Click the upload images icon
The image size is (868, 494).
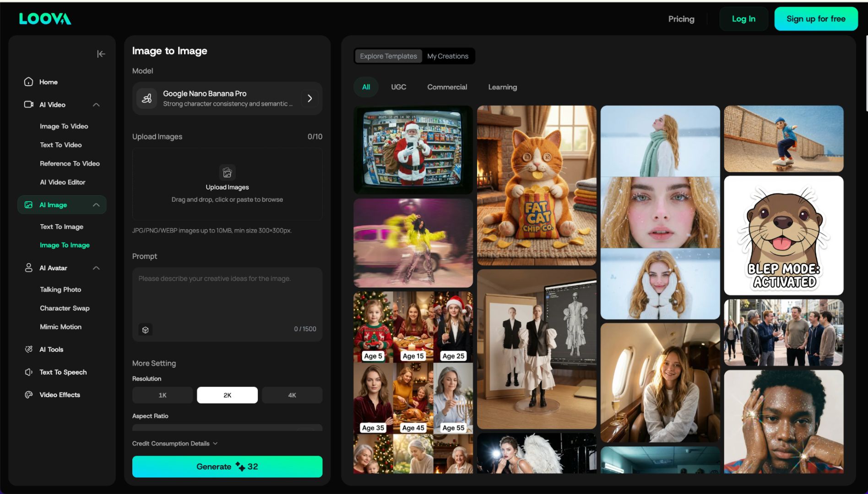227,173
